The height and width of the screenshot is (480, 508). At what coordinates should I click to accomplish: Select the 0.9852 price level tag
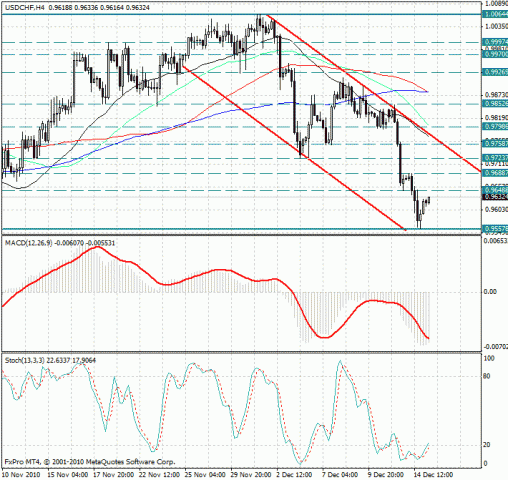[495, 104]
